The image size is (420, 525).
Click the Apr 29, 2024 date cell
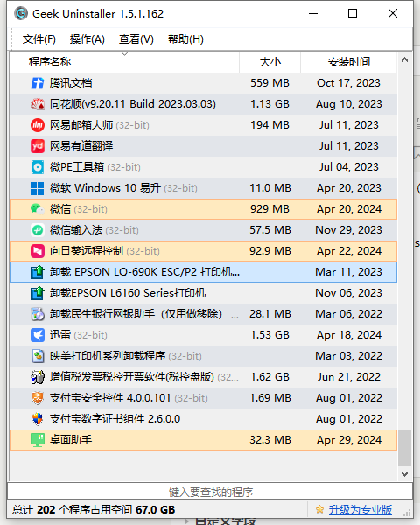click(x=349, y=440)
